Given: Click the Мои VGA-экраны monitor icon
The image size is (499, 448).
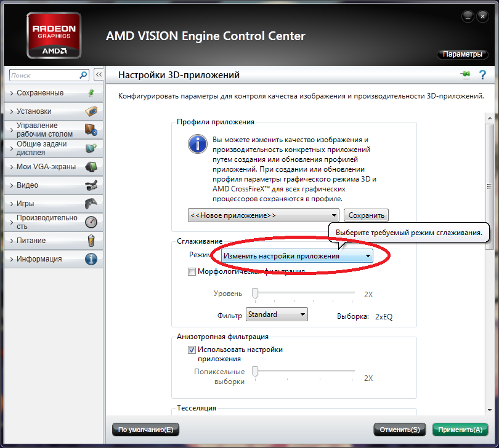Looking at the screenshot, I should (x=91, y=167).
